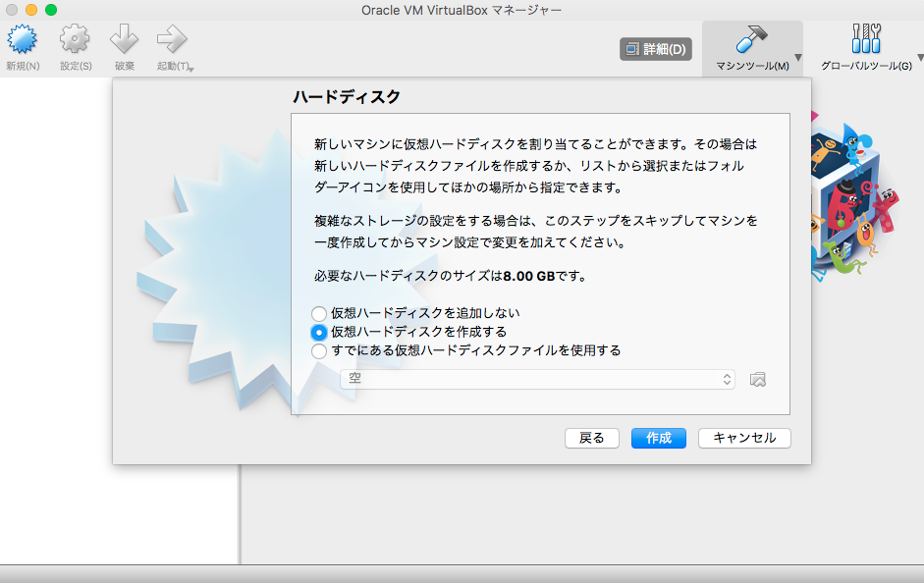The height and width of the screenshot is (583, 924).
Task: Create a new virtual machine with 新規 icon
Action: point(21,41)
